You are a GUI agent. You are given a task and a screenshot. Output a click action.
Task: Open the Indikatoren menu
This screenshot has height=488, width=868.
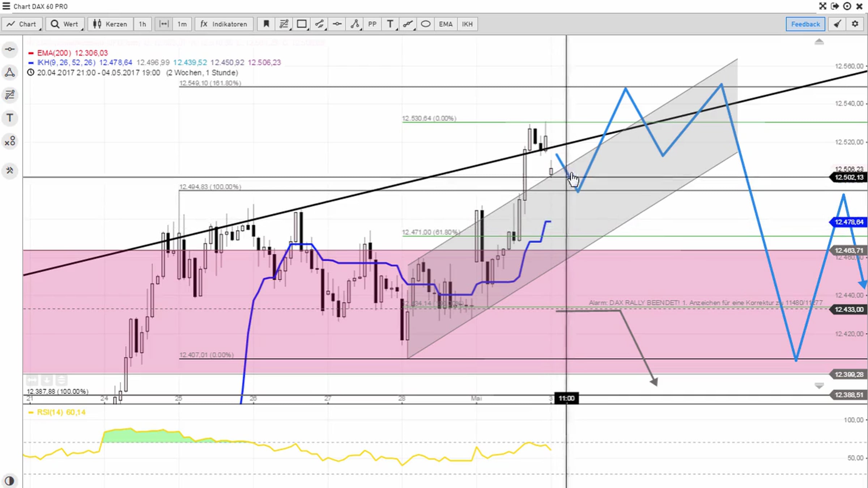click(224, 24)
